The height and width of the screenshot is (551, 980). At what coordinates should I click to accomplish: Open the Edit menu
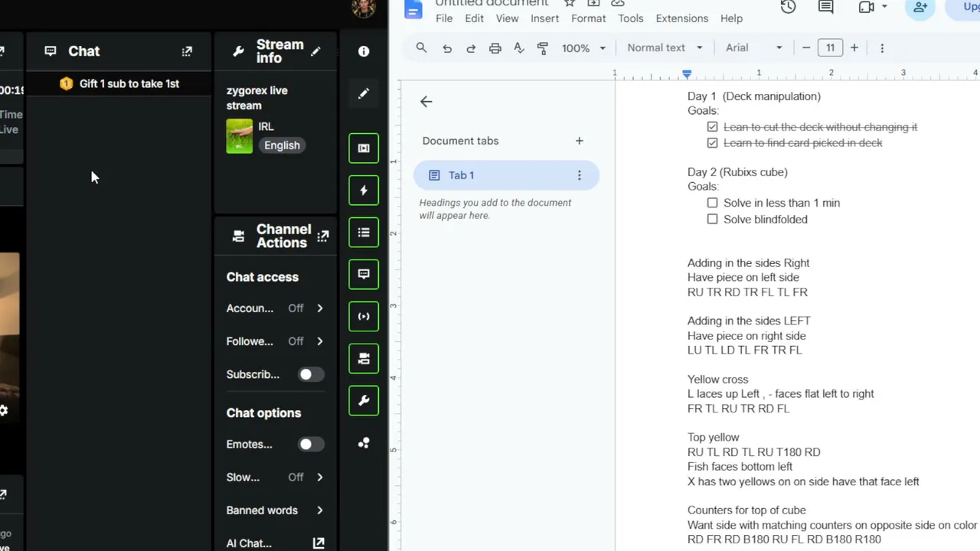tap(474, 18)
